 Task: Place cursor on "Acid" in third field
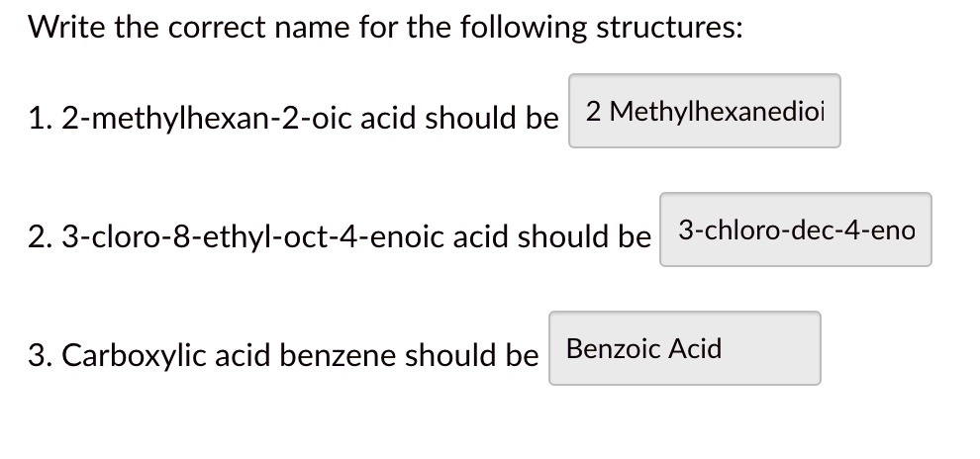[x=695, y=348]
